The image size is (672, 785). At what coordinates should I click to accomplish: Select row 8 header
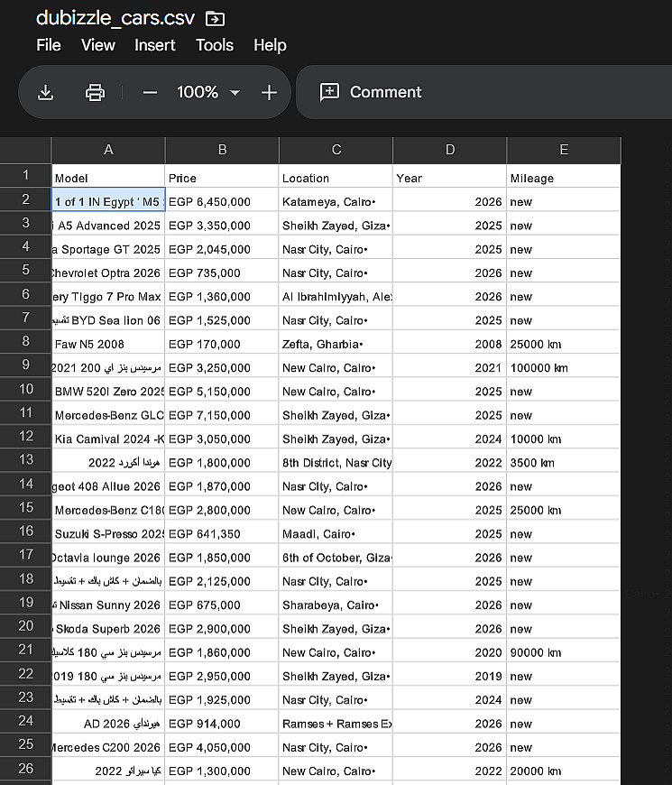coord(25,343)
